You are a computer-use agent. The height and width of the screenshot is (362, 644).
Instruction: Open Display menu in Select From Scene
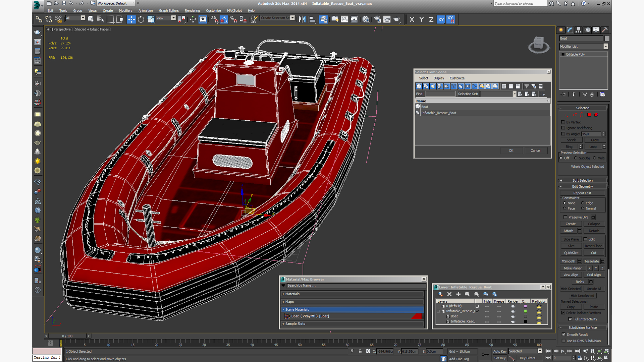[x=439, y=78]
